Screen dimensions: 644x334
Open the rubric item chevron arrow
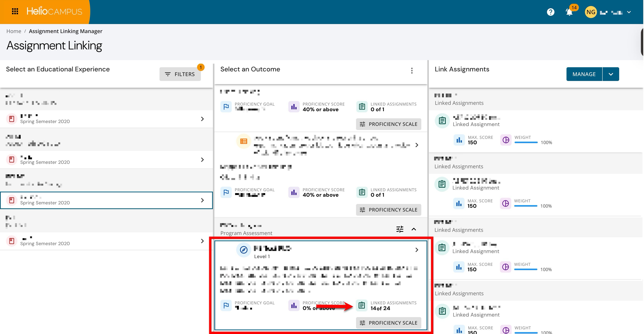point(417,145)
